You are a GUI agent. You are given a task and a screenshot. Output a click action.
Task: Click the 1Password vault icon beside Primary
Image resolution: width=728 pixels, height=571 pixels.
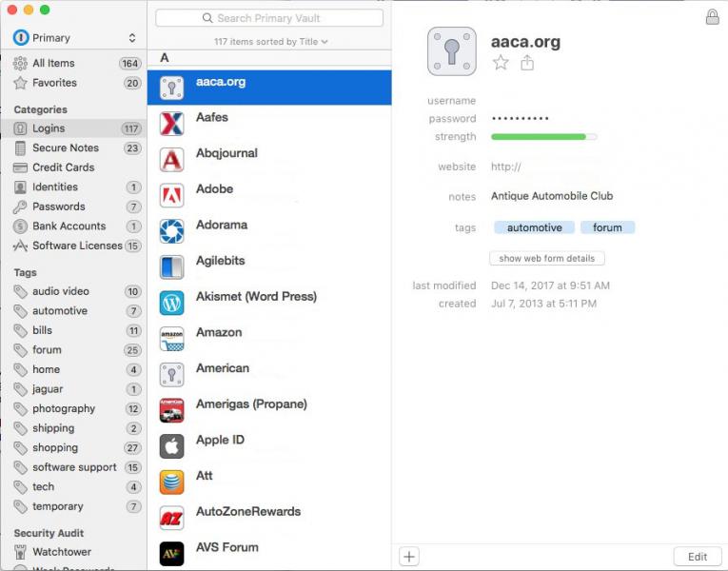(21, 38)
